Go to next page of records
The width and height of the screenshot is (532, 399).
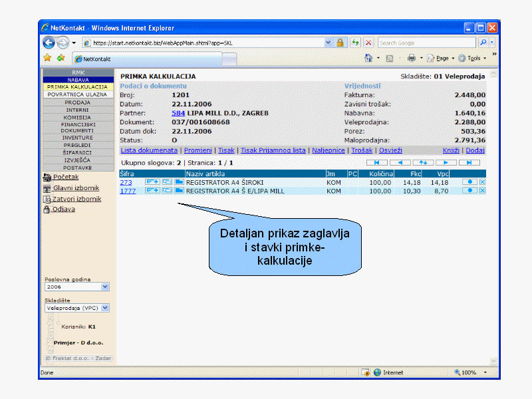coord(446,162)
